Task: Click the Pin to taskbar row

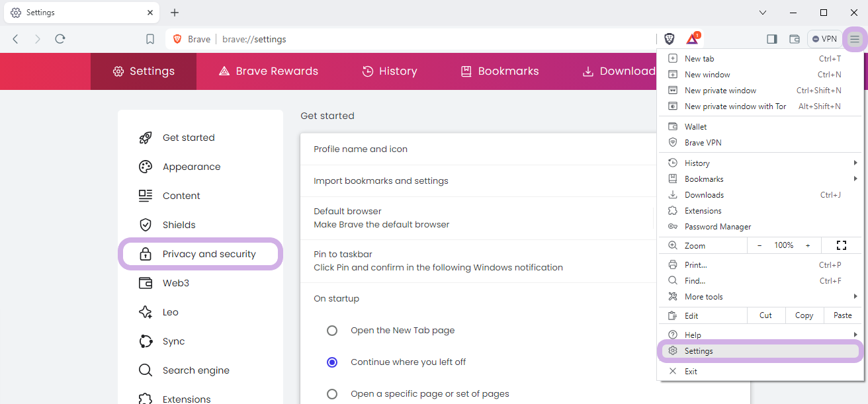Action: 478,261
